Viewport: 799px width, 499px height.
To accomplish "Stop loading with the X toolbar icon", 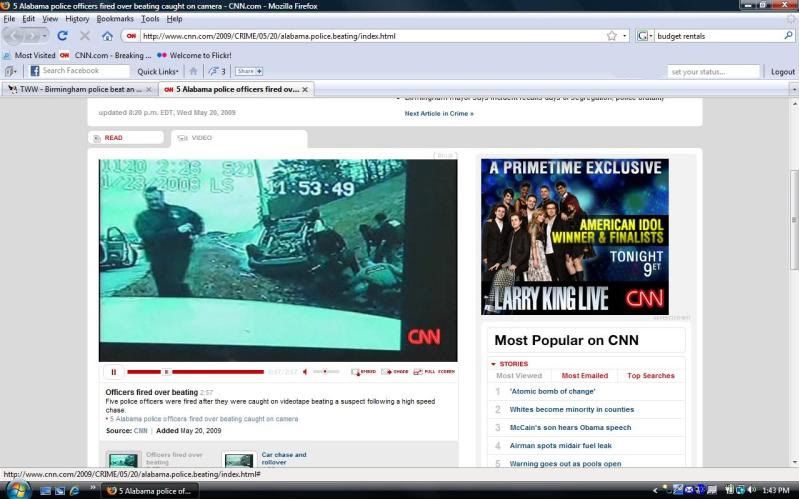I will point(85,36).
